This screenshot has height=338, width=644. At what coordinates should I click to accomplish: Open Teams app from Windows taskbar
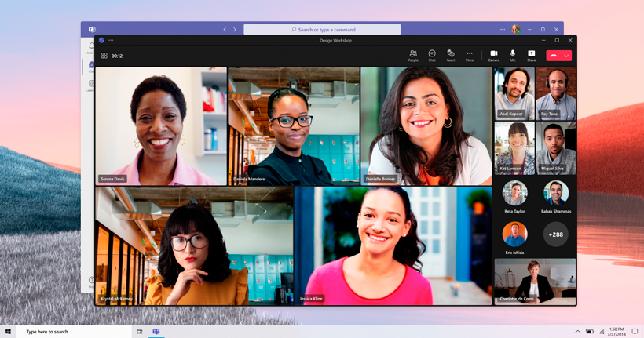pos(156,332)
